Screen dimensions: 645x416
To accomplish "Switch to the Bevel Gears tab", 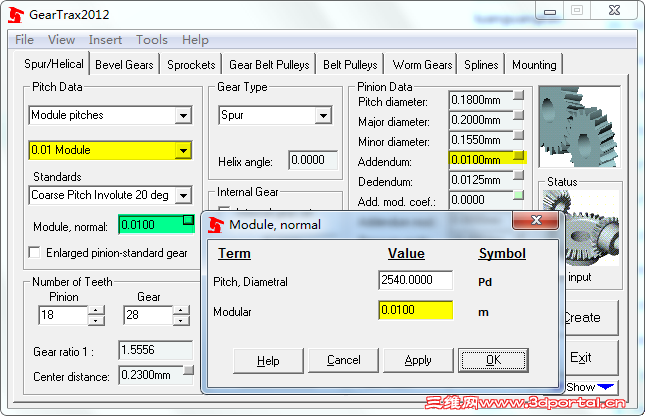I will click(x=124, y=65).
